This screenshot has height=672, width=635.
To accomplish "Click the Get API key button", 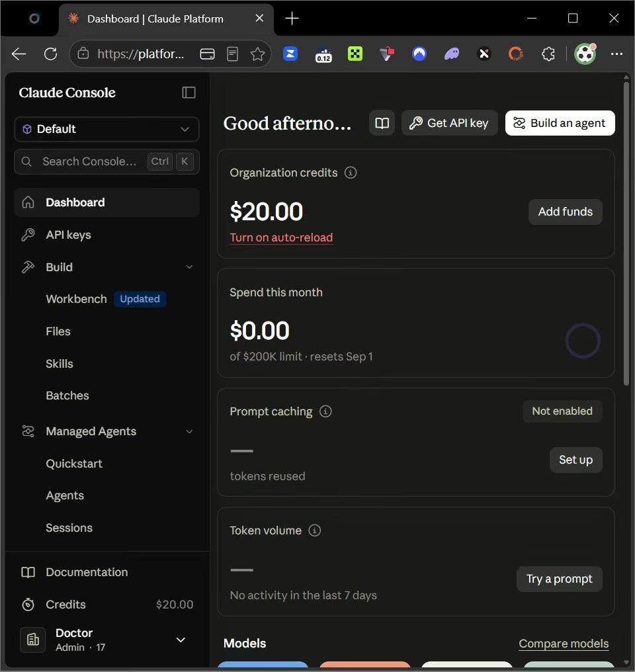I will click(450, 123).
